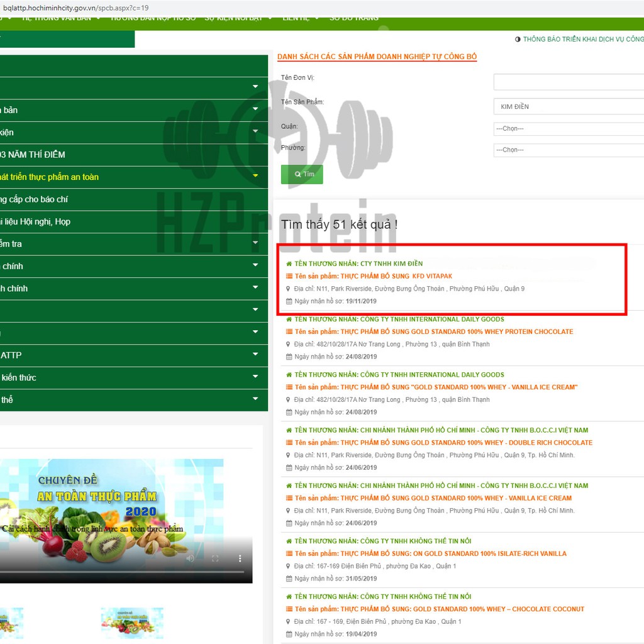
Task: Open the THÔNG BÁO TRIỂN KHAI DỊCH VỤ CÔNG notice
Action: click(x=583, y=39)
